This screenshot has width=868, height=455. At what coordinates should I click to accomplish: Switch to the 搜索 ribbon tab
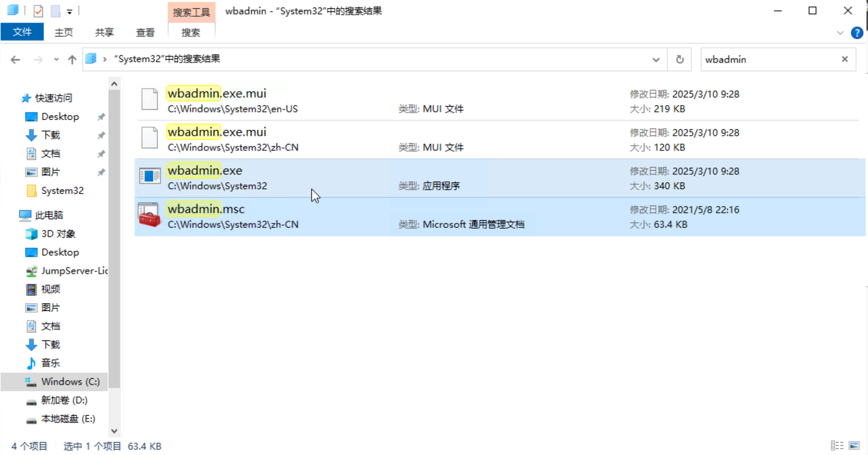pyautogui.click(x=191, y=32)
